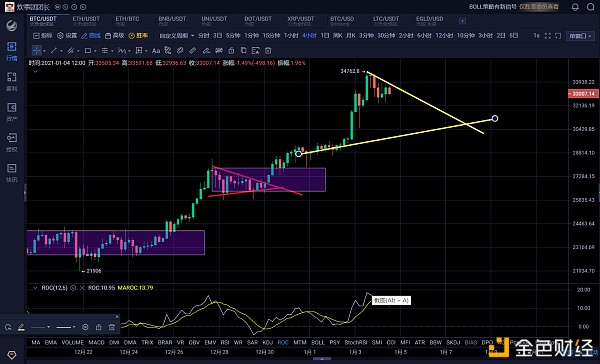Select the 1日 timeframe
The width and height of the screenshot is (600, 364).
[x=325, y=36]
